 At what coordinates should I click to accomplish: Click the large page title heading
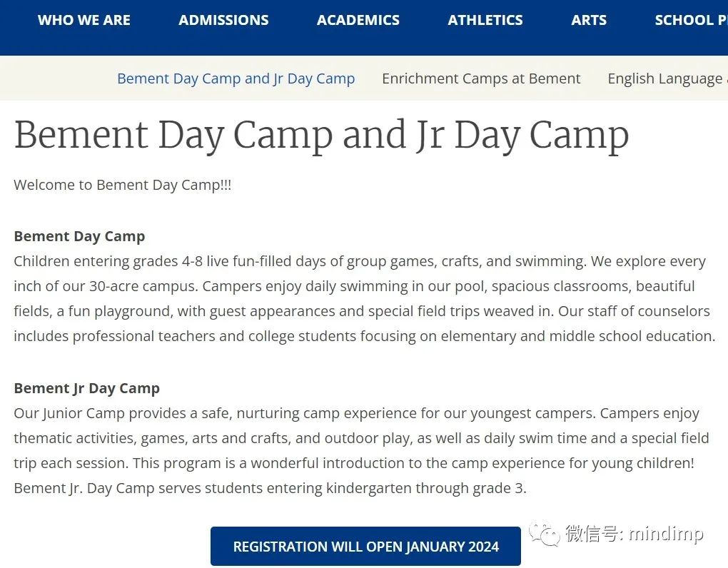tap(321, 135)
